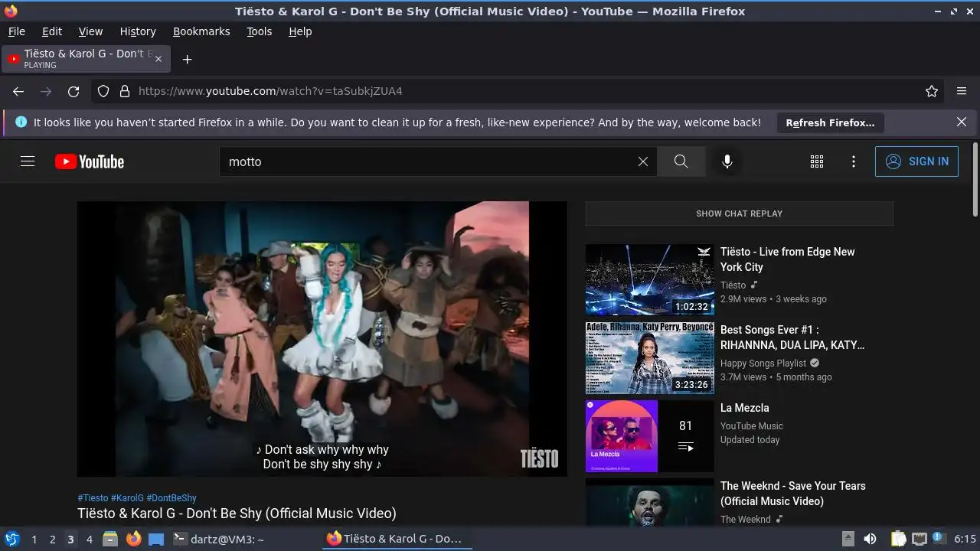The image size is (980, 551).
Task: Click the search magnifier button
Action: point(681,161)
